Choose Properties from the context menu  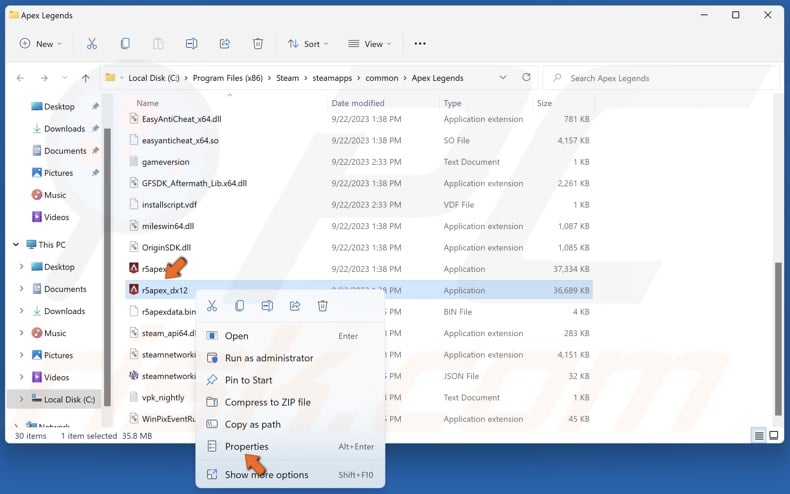pyautogui.click(x=290, y=447)
